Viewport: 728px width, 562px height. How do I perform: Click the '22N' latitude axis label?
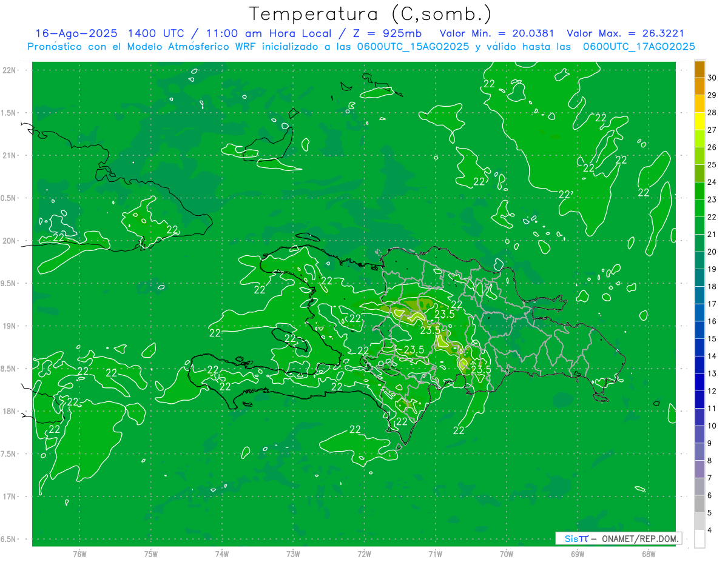coord(9,70)
